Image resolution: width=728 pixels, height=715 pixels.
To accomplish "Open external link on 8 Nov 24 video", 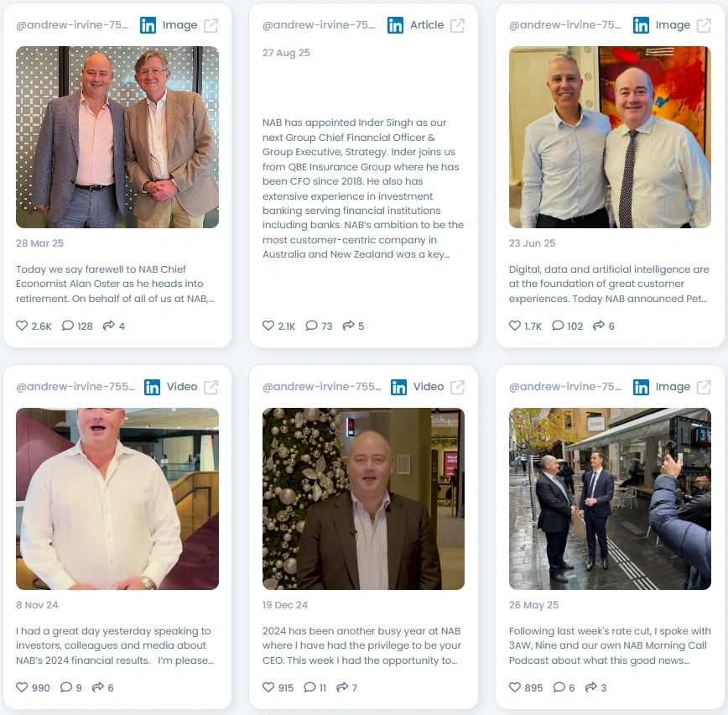I will tap(211, 387).
